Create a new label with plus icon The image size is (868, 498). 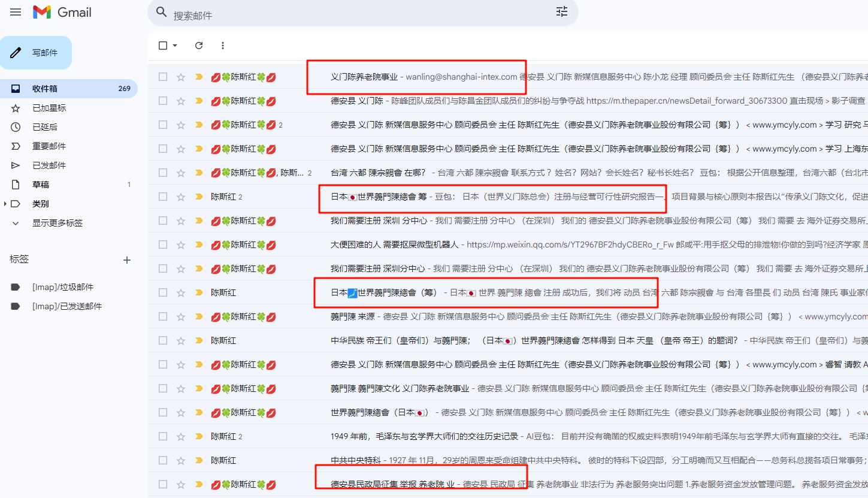127,260
